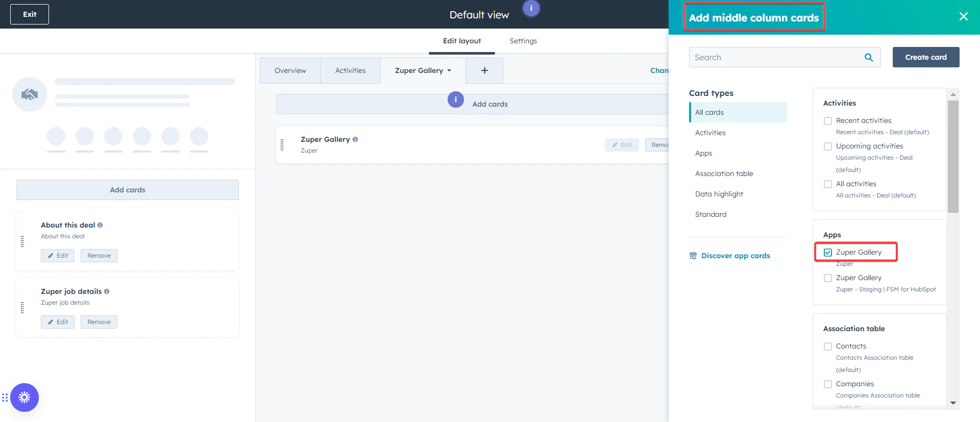
Task: Remove the Zuper job details card
Action: click(x=99, y=322)
